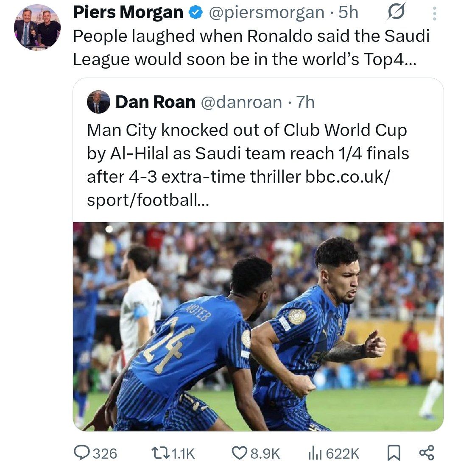Like the tweet with heart icon
This screenshot has height=476, width=458.
tap(239, 454)
